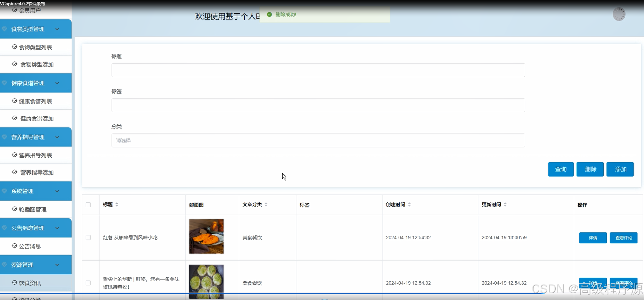Click the 舌尖上的华新 article title
The width and height of the screenshot is (644, 300).
[x=141, y=283]
